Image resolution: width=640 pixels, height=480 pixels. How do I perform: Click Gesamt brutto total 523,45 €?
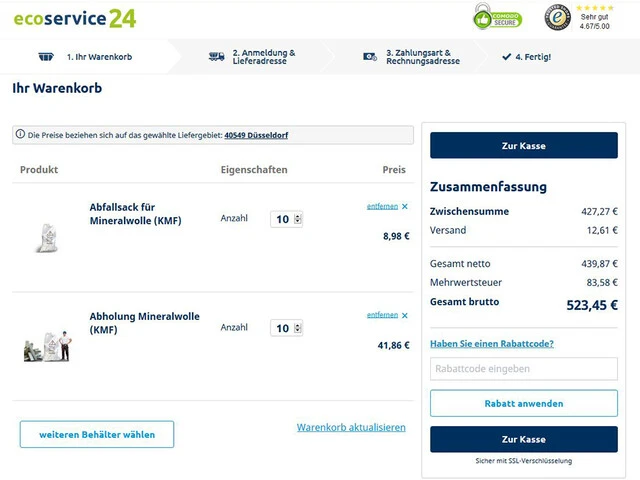tap(592, 305)
